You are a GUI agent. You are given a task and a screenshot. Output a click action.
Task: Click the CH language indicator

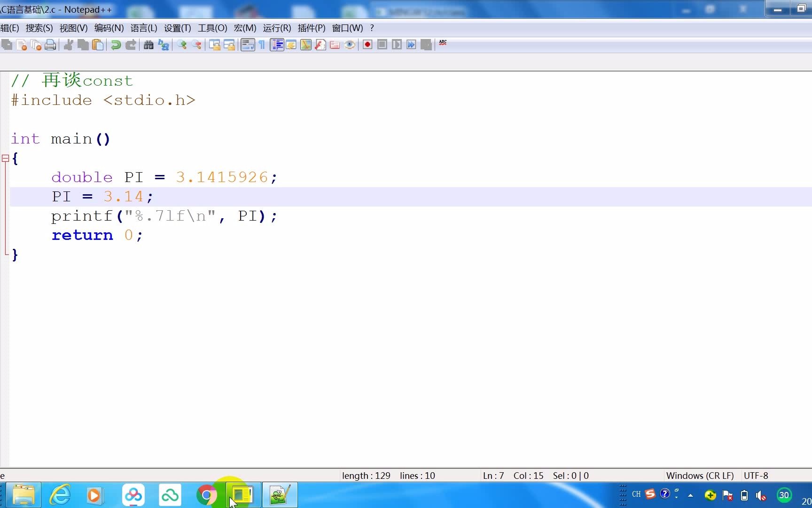[x=636, y=494]
